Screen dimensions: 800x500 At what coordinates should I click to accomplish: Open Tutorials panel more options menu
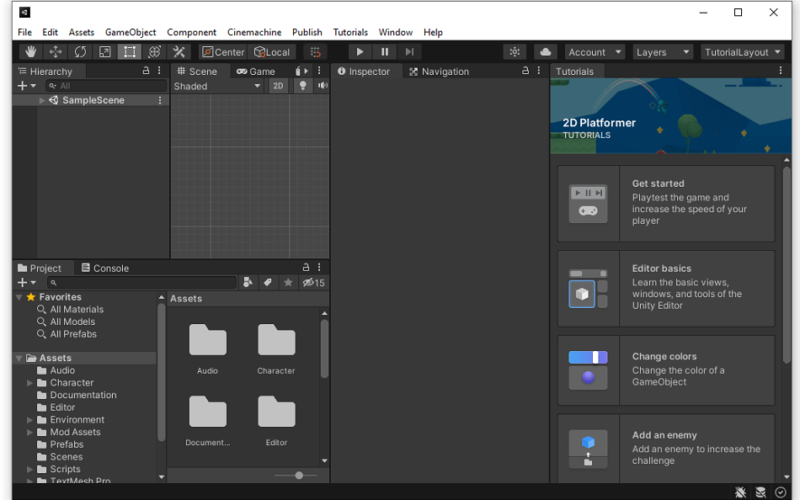pos(780,71)
